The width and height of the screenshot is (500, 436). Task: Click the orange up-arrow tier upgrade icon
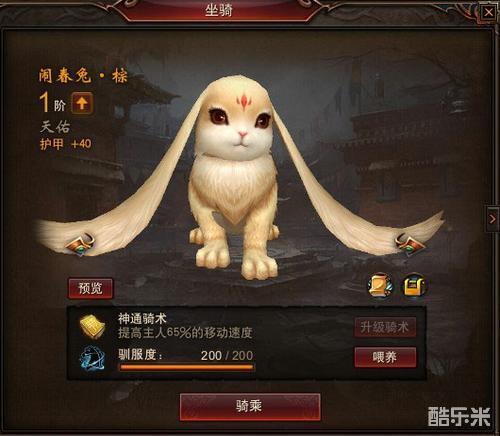click(x=82, y=104)
